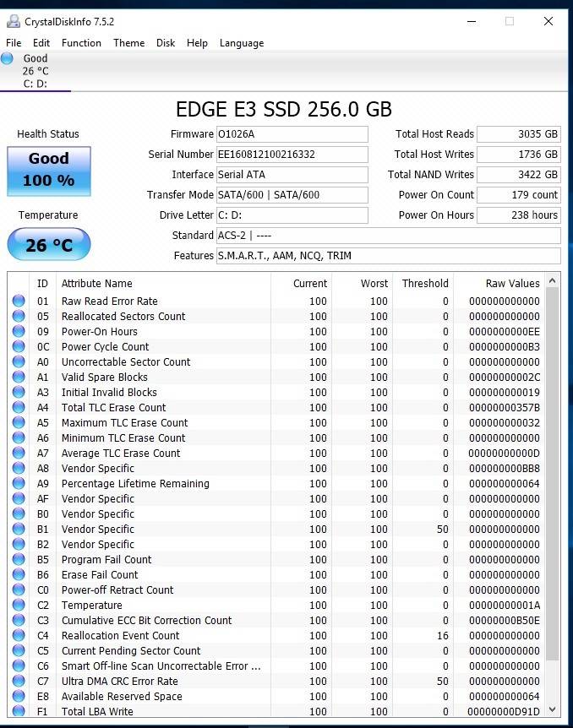Open the Edit menu
The height and width of the screenshot is (728, 573).
(41, 43)
